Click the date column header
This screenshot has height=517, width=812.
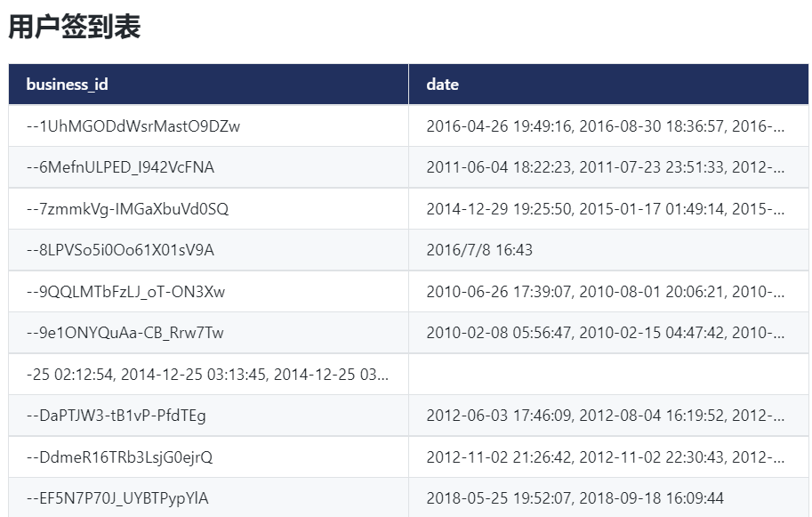coord(443,85)
